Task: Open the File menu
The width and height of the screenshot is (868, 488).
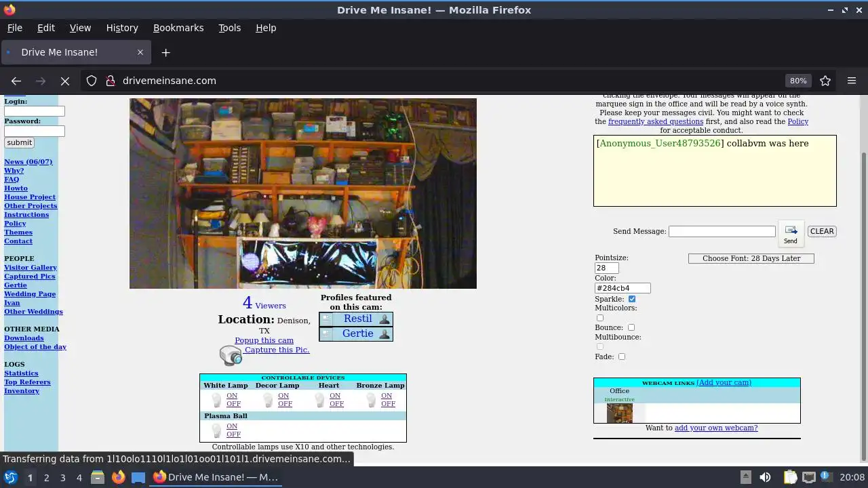Action: point(15,28)
